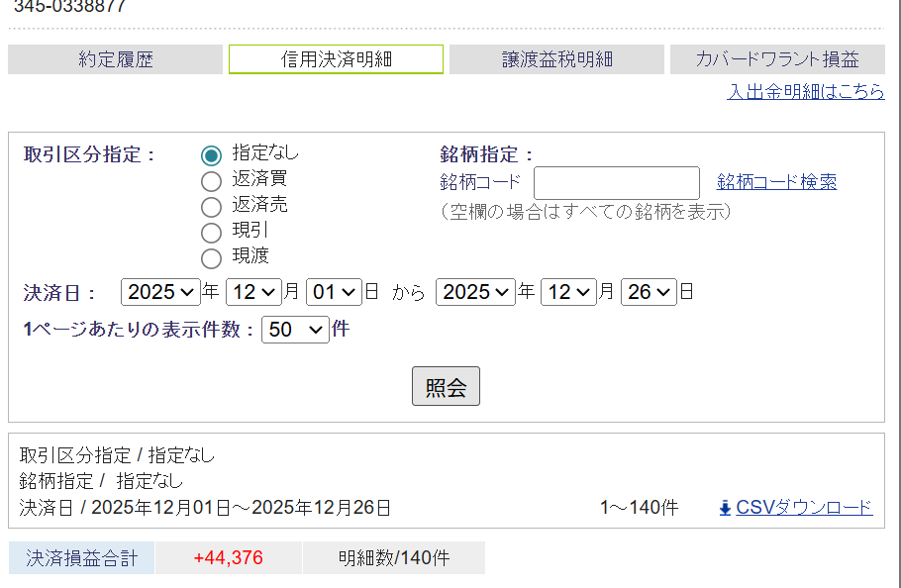Screen dimensions: 901x588
Task: Open the 信用決済明細 tab
Action: [x=336, y=59]
